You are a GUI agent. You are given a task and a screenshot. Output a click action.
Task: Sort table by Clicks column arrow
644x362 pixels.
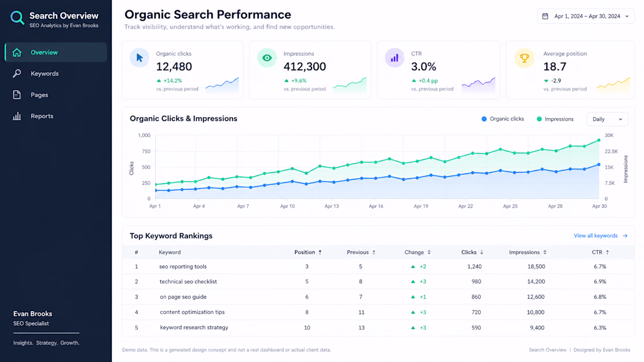click(x=482, y=253)
